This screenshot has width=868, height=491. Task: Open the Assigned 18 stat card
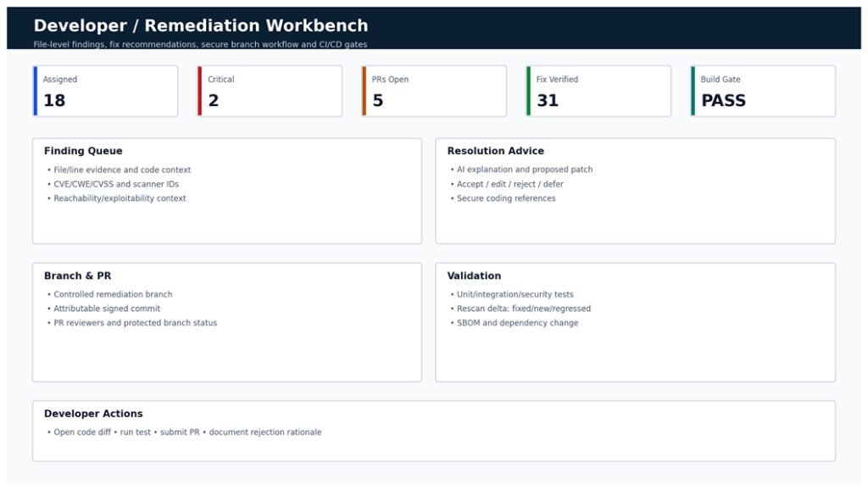point(105,91)
